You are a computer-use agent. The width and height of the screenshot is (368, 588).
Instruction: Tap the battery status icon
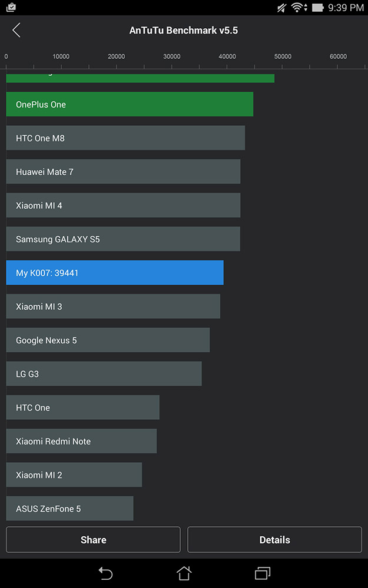(318, 8)
